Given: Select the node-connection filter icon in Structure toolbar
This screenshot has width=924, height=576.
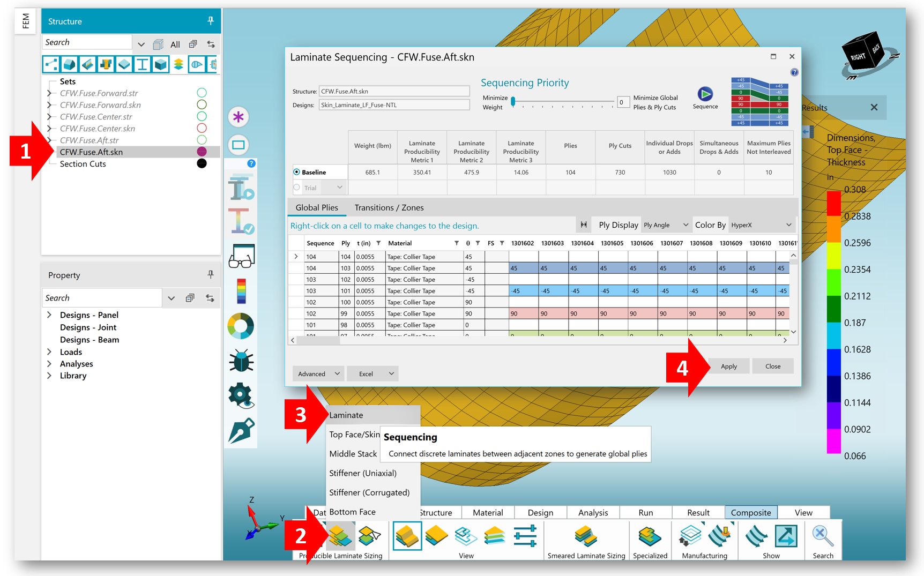Looking at the screenshot, I should pos(51,65).
